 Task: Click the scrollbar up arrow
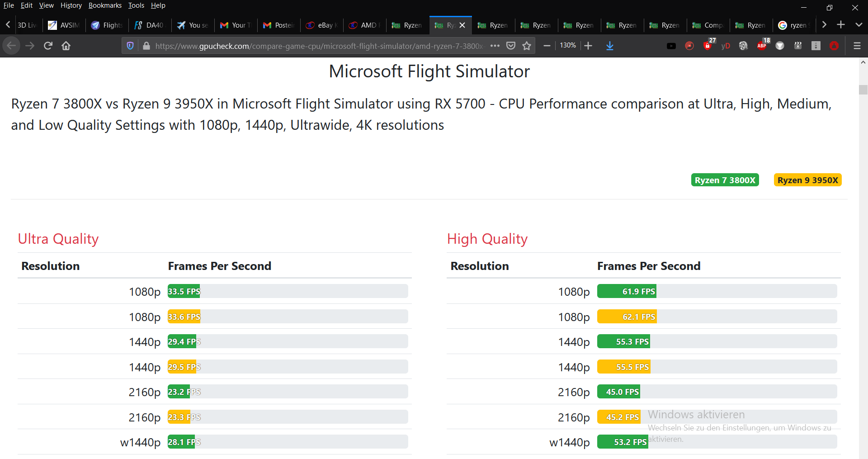click(863, 62)
